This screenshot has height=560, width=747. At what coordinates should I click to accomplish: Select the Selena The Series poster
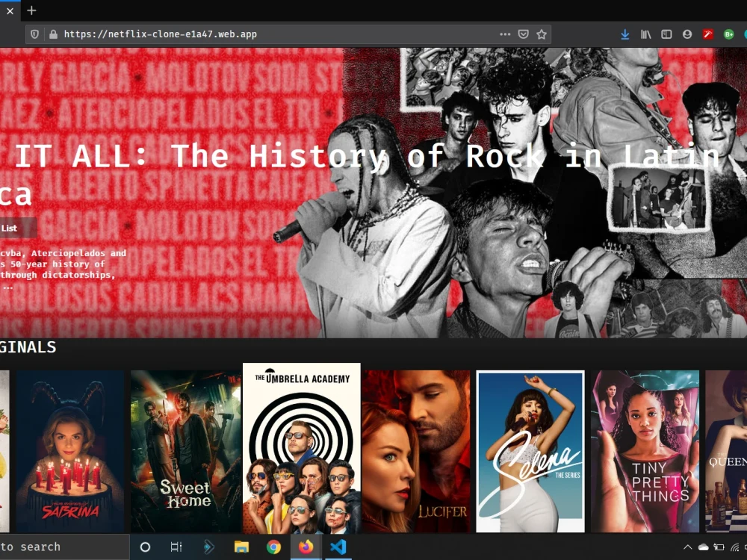tap(530, 452)
